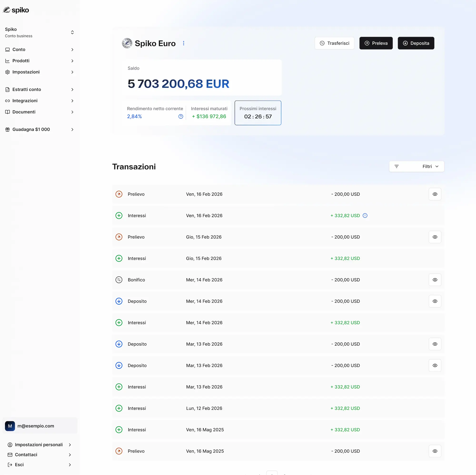
Task: Select the Interessi row dated Mar, 13 Feb 2026
Action: tap(278, 387)
